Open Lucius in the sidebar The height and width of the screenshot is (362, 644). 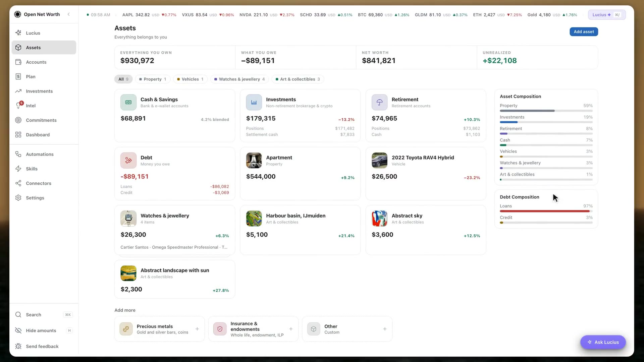[44, 33]
